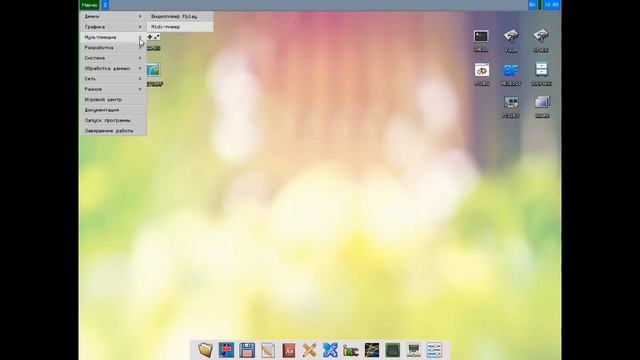Screen dimensions: 640x360
Task: Open Документация menu entry
Action: click(x=113, y=110)
